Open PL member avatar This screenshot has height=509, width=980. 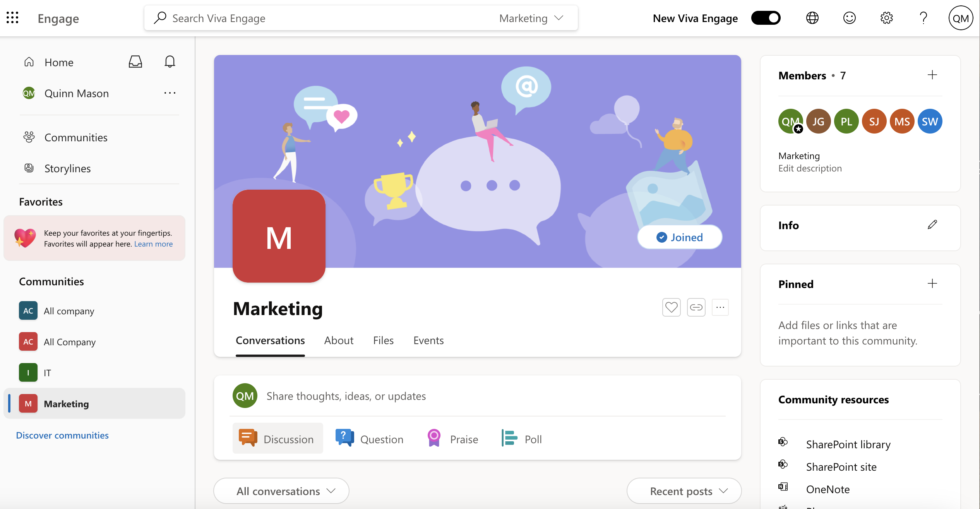click(846, 122)
